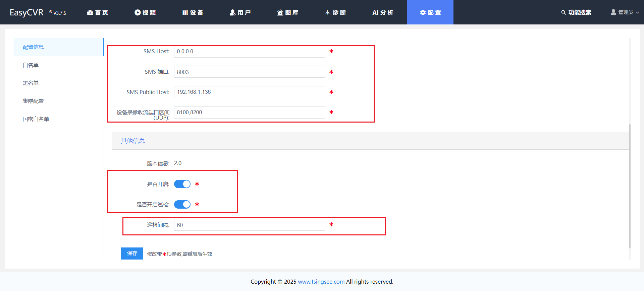Click the device icon beside 设备
Screen dimensions: 644x291
tap(185, 12)
